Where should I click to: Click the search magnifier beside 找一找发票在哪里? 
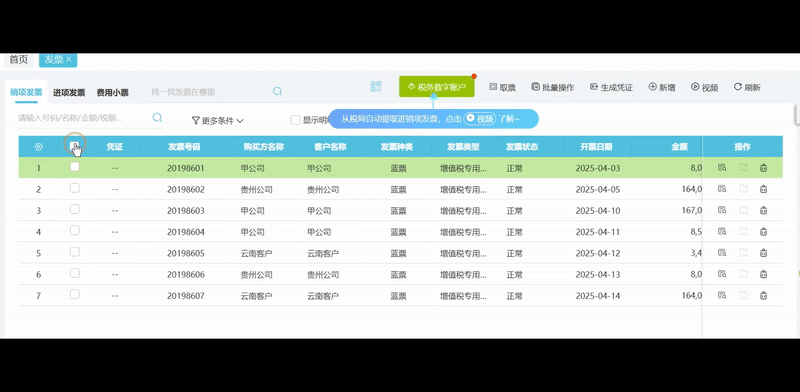(277, 91)
